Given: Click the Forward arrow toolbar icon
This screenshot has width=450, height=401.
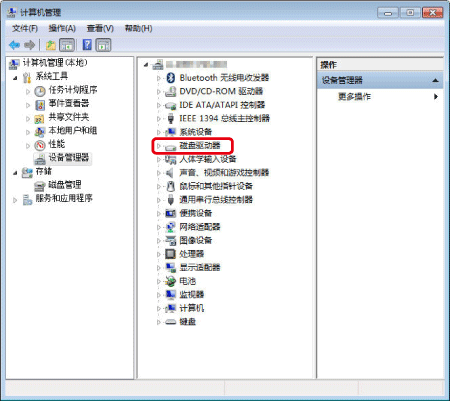Looking at the screenshot, I should pos(30,45).
